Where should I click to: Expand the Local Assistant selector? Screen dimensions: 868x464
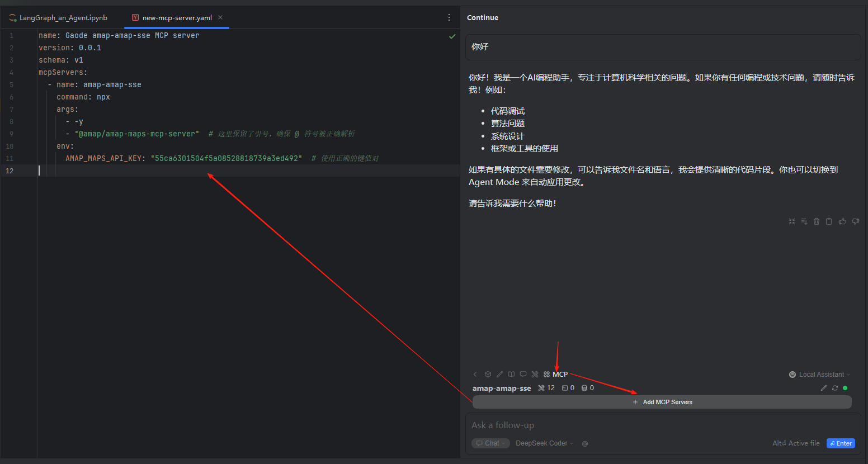820,375
